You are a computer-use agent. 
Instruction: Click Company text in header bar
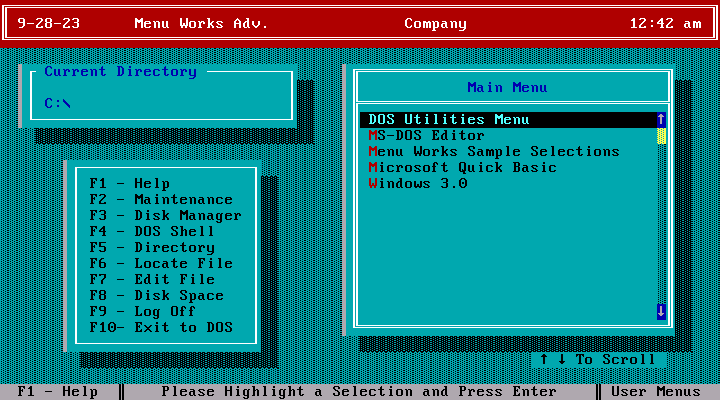point(435,24)
